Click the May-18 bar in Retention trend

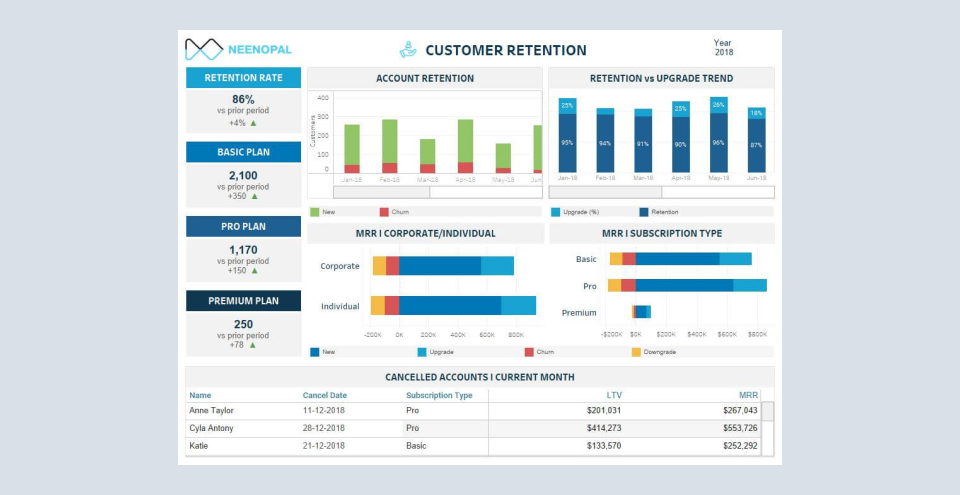pyautogui.click(x=719, y=135)
